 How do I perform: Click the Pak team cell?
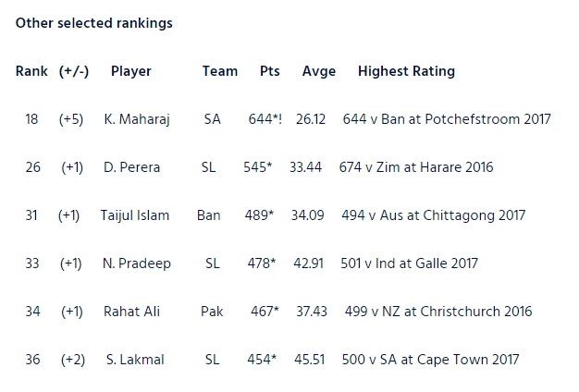click(212, 312)
